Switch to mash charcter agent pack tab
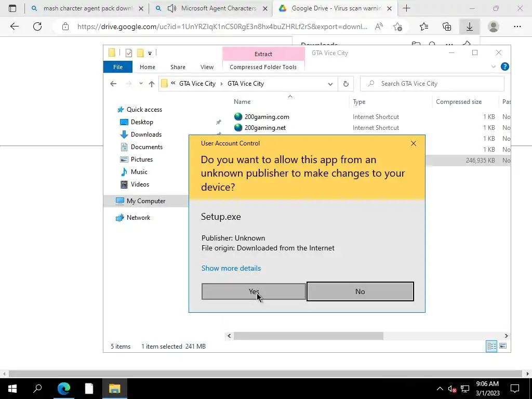Screen dimensions: 532x399 (87, 8)
